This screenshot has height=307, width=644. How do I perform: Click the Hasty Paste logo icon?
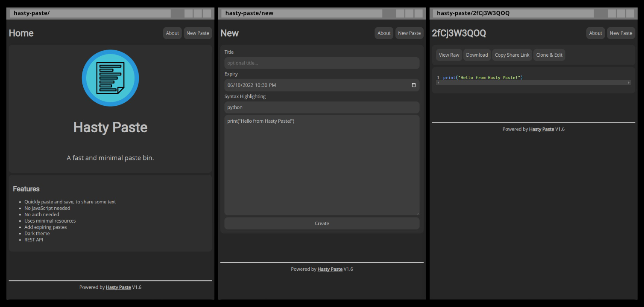click(x=110, y=78)
